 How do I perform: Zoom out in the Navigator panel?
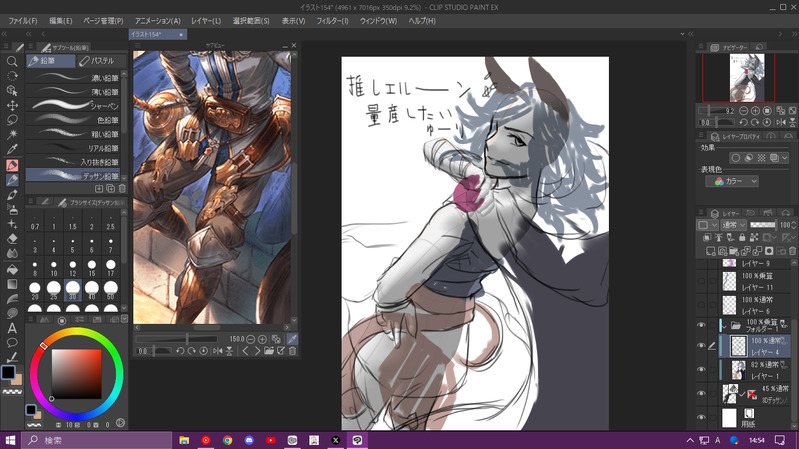pos(743,111)
